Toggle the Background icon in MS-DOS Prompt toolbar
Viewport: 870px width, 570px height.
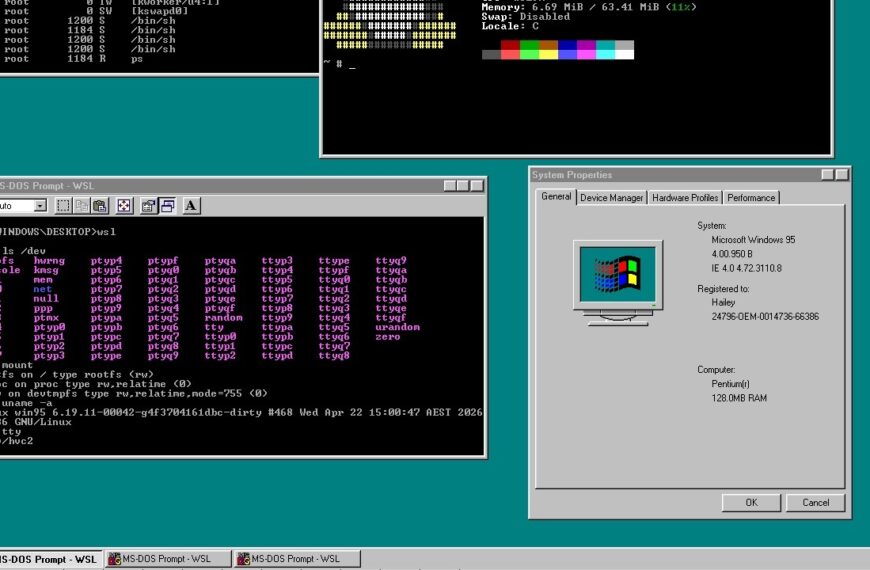[x=167, y=206]
